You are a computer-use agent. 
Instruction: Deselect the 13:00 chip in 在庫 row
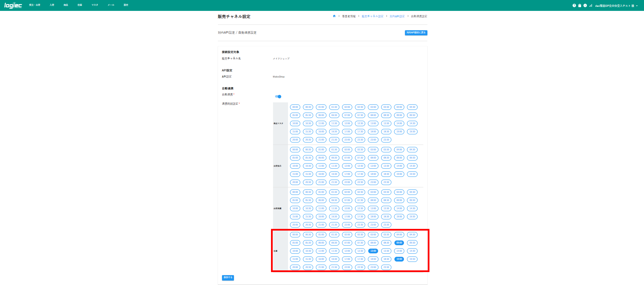point(373,251)
